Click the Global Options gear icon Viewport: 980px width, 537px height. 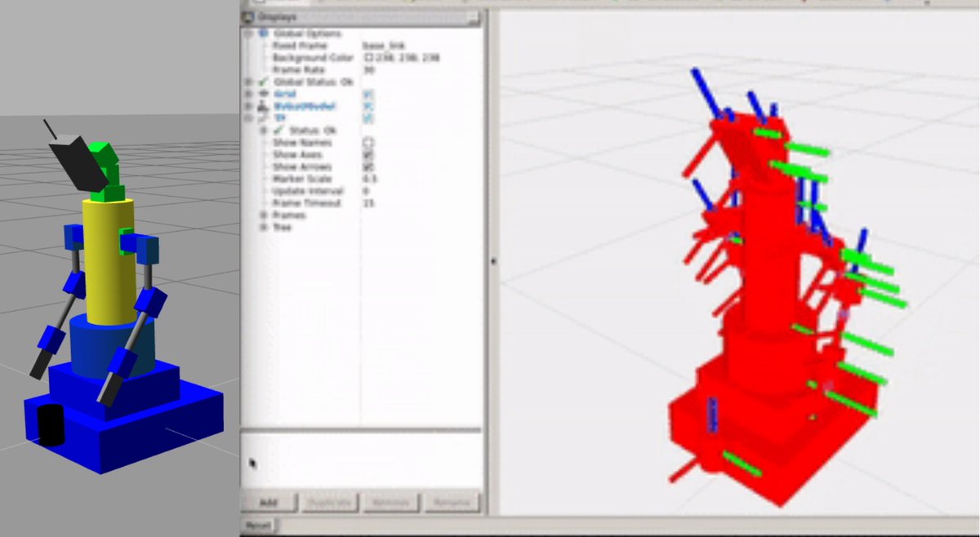[263, 33]
